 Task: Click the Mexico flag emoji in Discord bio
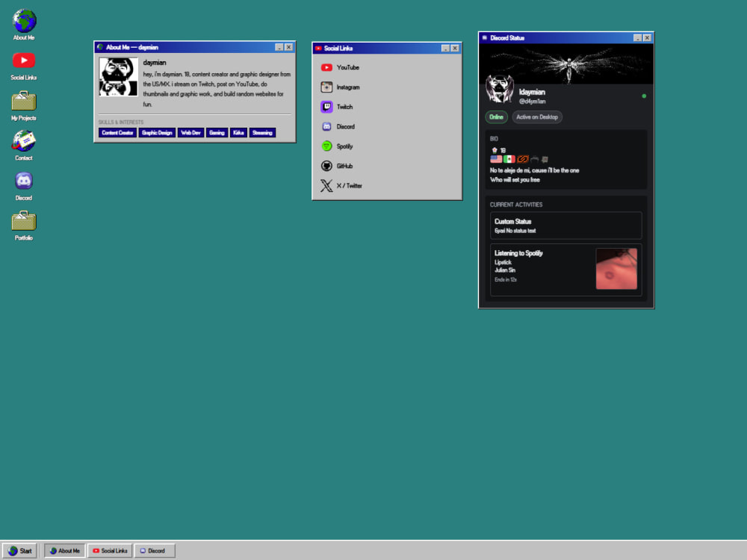click(509, 159)
